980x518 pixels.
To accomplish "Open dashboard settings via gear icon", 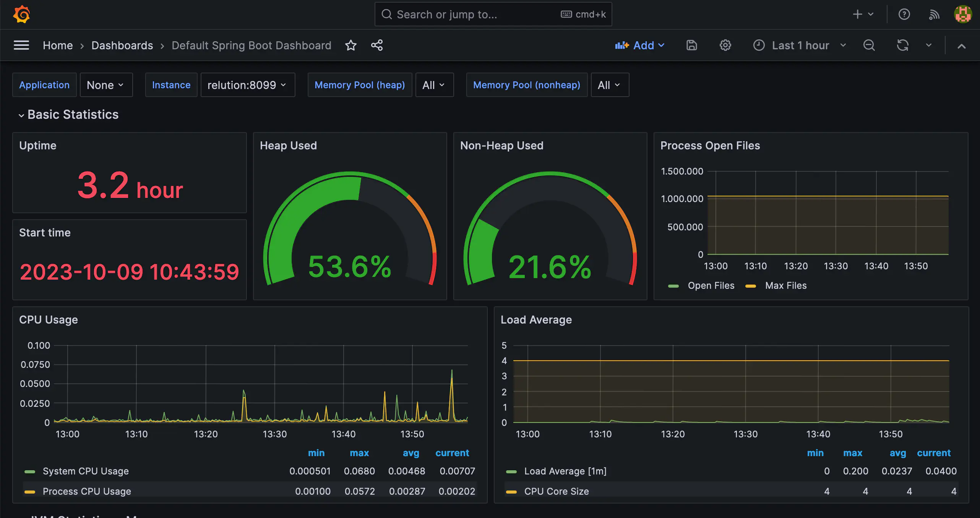I will tap(725, 45).
